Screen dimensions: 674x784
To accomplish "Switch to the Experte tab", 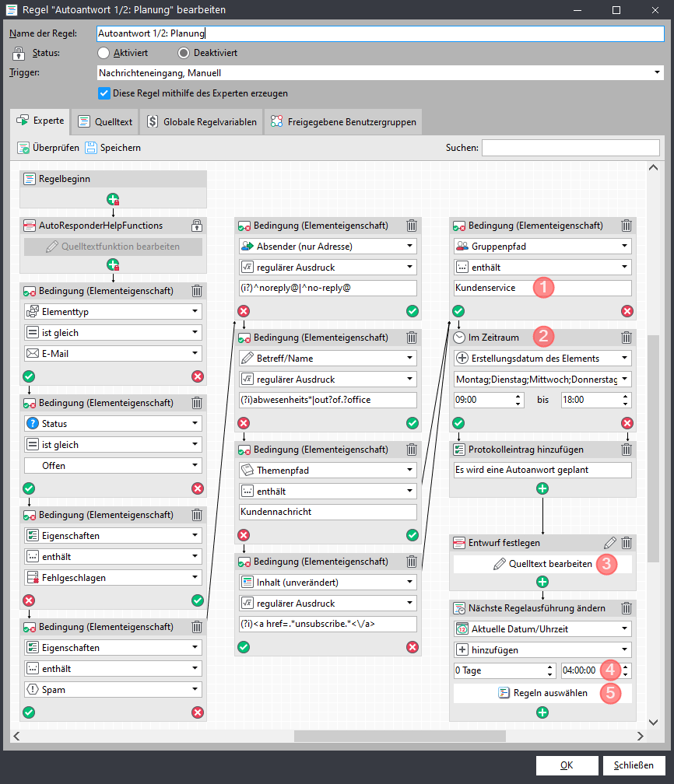I will tap(40, 121).
